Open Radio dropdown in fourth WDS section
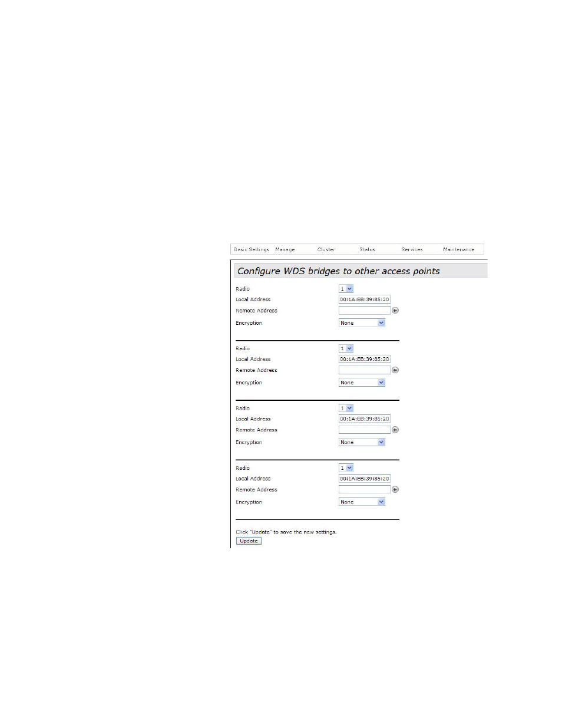 [346, 468]
